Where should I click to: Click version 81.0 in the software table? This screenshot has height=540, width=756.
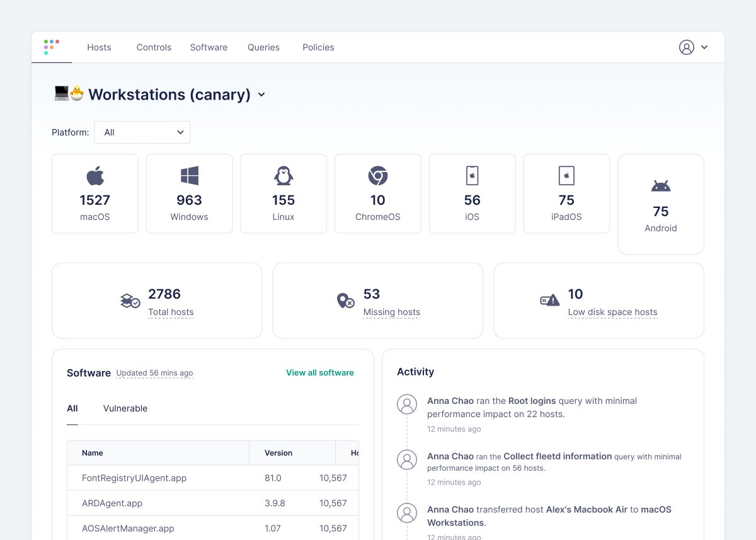(x=273, y=478)
